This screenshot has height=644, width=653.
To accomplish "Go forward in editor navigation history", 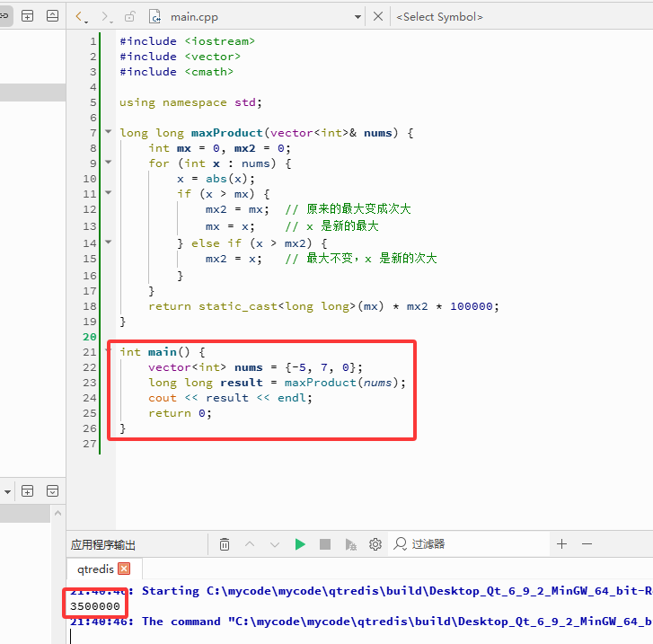I will click(105, 17).
